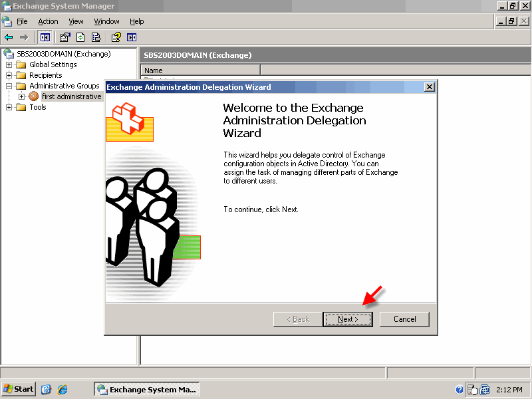Toggle the action pane toolbar icon
Screen dimensions: 532x399
coord(132,37)
